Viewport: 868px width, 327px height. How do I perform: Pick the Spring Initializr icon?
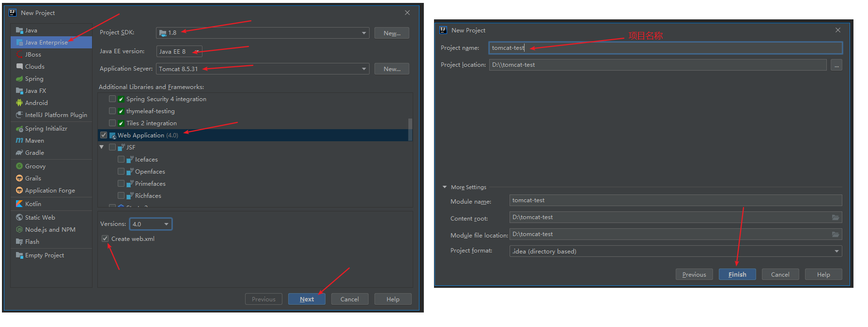click(19, 129)
